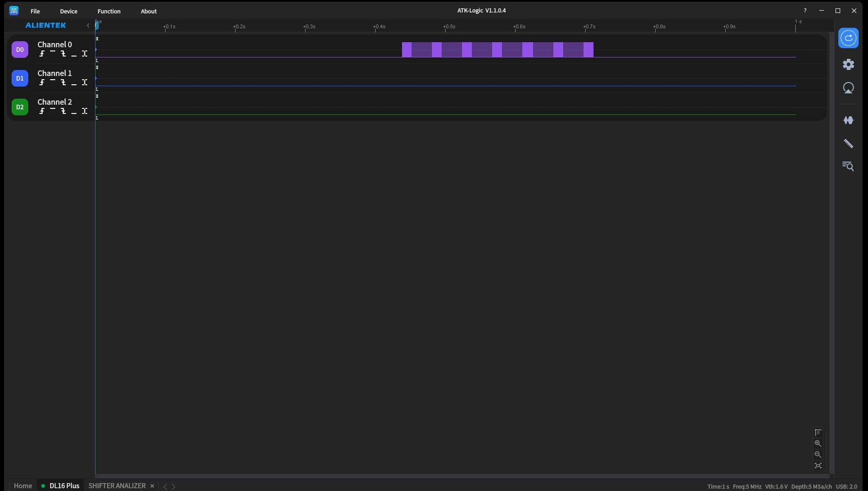Screen dimensions: 868x491
Task: Set Channel 2 falling edge trigger
Action: click(63, 111)
